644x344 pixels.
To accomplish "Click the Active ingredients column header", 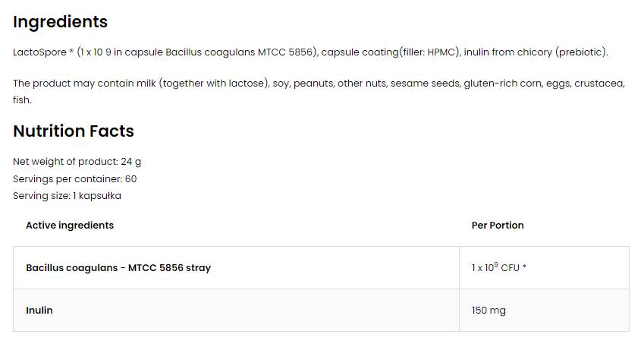I will tap(70, 226).
